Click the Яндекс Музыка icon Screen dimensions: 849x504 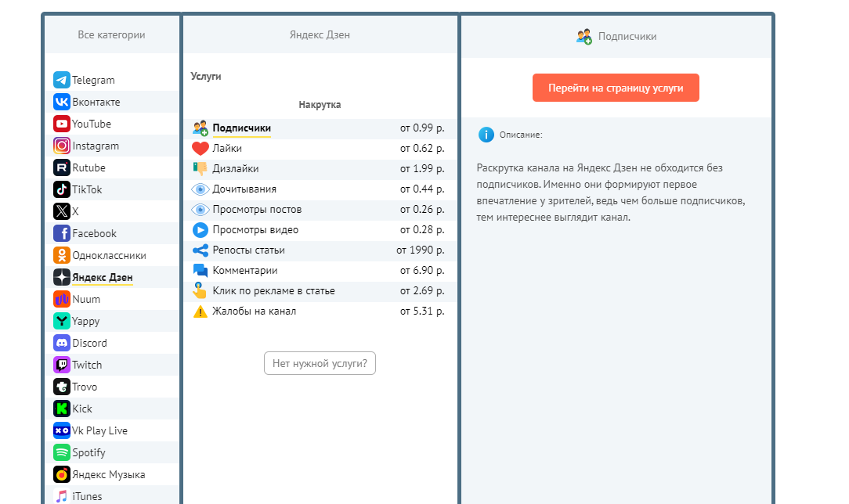(62, 474)
